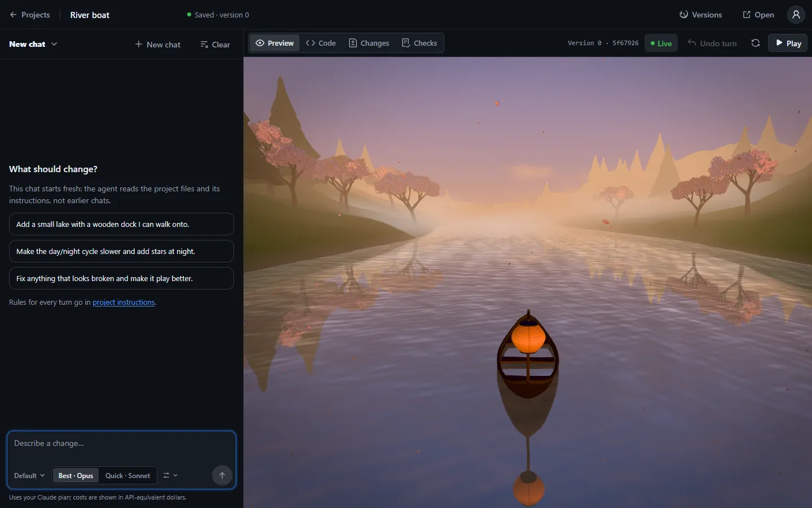The image size is (812, 508).
Task: Switch to the Preview tab
Action: pyautogui.click(x=275, y=43)
